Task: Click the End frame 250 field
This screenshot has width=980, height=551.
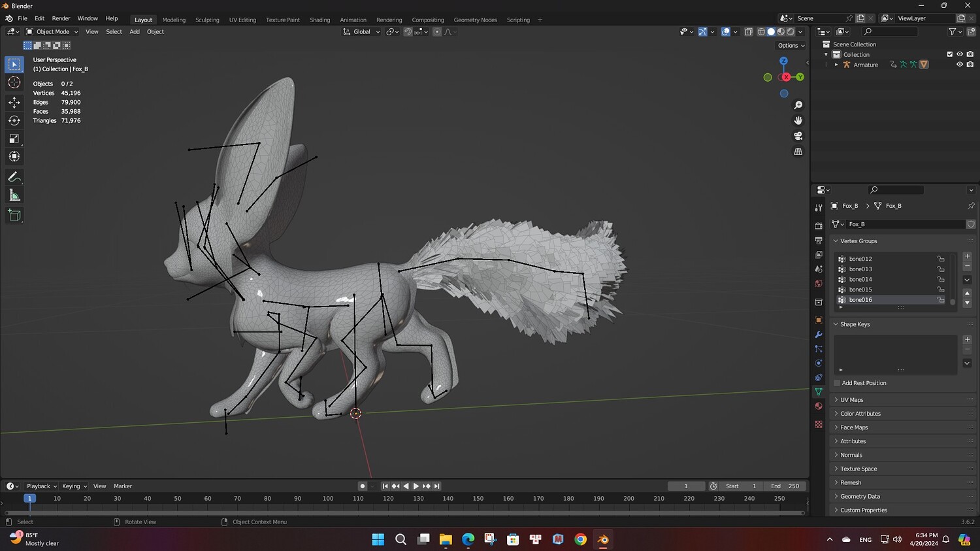Action: coord(785,486)
